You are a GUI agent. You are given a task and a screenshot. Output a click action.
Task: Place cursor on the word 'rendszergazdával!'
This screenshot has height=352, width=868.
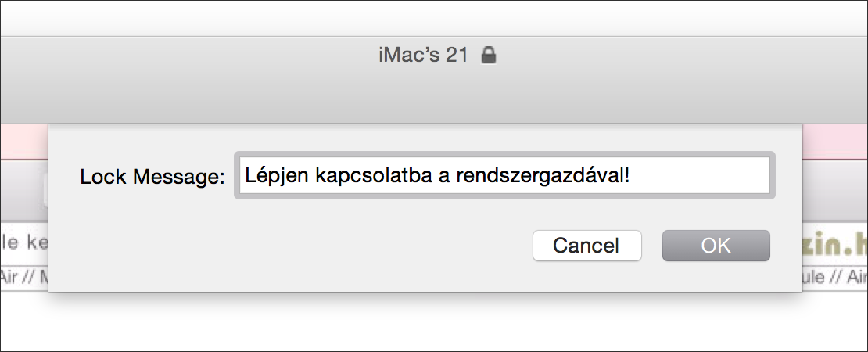(x=543, y=175)
